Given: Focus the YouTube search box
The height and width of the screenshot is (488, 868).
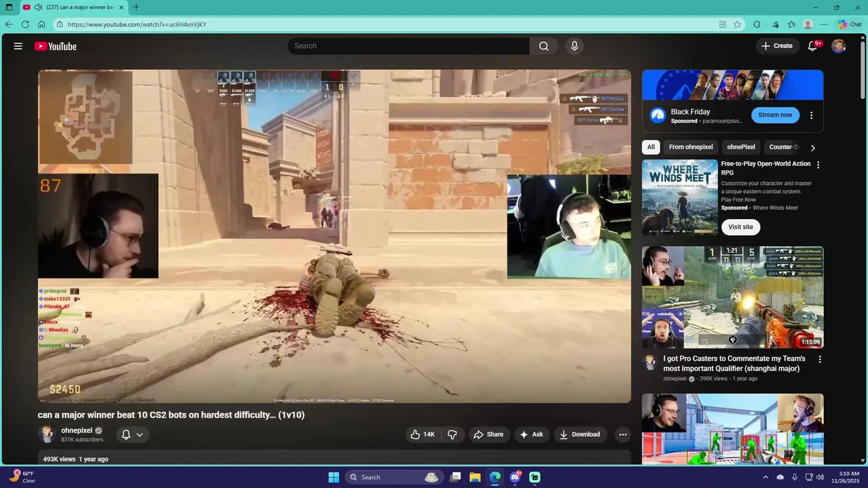Looking at the screenshot, I should click(408, 46).
